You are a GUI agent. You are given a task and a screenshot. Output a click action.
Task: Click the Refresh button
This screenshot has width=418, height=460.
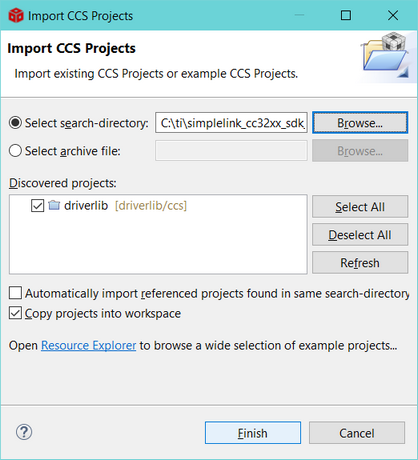[360, 263]
